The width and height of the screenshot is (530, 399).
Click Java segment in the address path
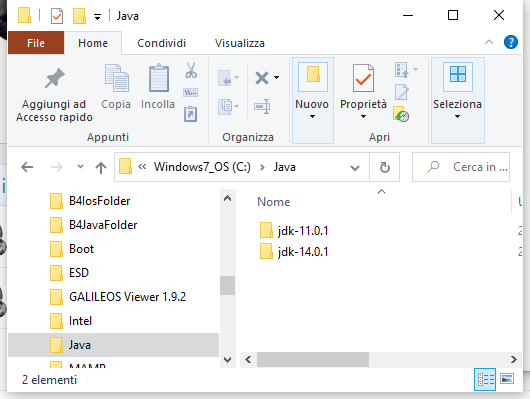click(x=285, y=167)
